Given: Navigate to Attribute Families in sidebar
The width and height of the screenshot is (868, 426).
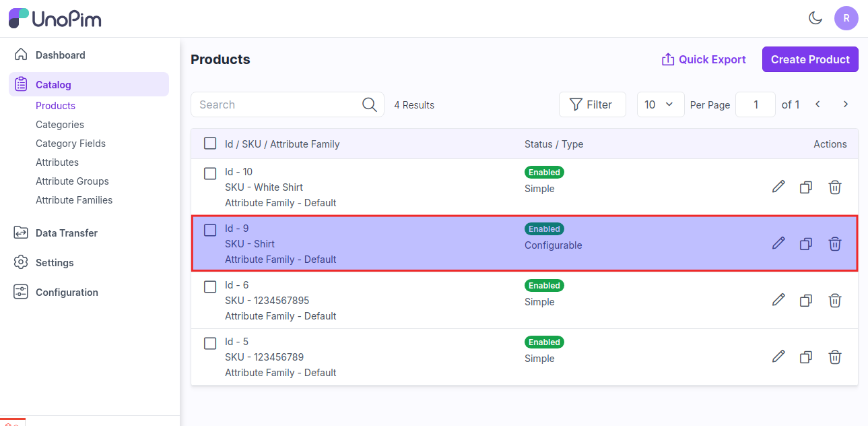Looking at the screenshot, I should tap(74, 200).
